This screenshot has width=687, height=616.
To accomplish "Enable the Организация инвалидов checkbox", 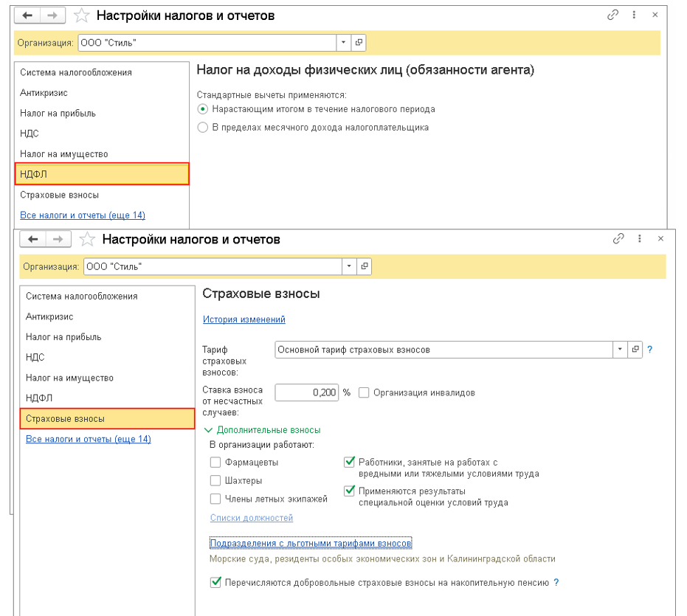I will click(x=364, y=392).
